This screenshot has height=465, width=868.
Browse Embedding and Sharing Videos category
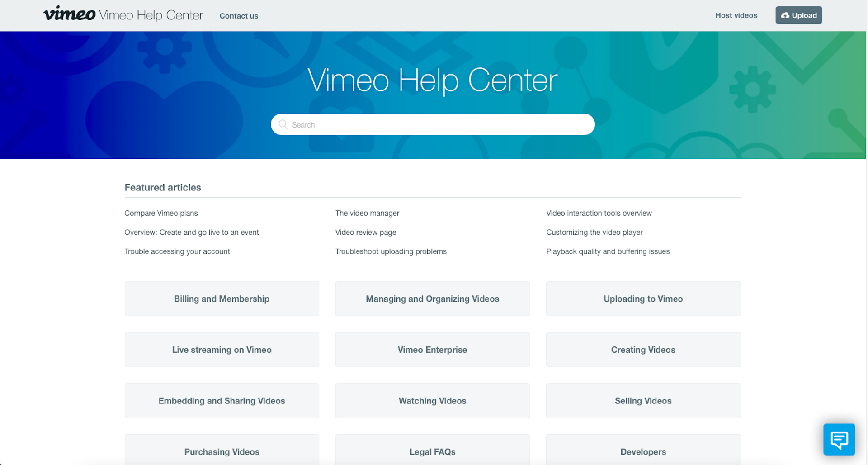(x=222, y=401)
